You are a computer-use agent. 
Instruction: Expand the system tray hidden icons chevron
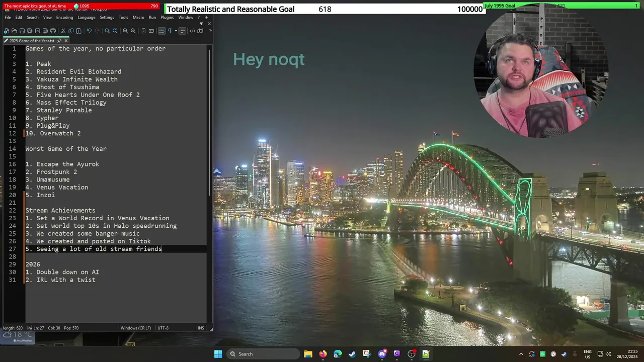pos(521,354)
